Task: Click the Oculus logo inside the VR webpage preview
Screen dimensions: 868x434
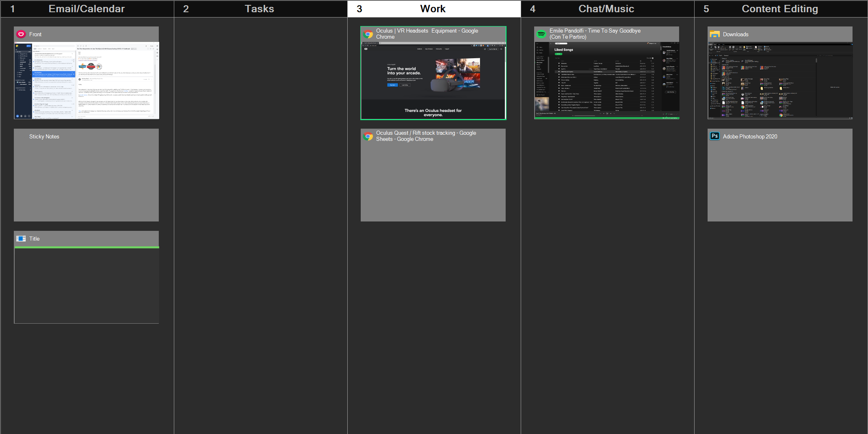Action: (x=366, y=49)
